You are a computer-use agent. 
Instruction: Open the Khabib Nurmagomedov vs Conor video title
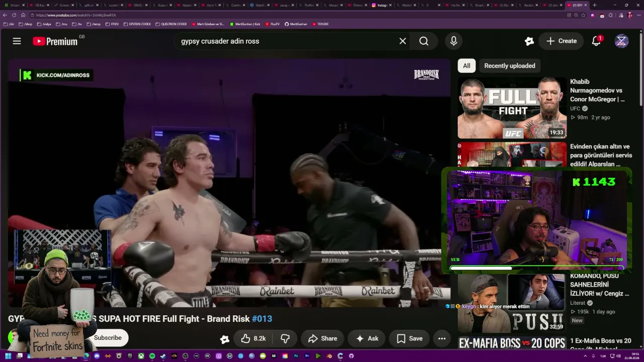[597, 90]
